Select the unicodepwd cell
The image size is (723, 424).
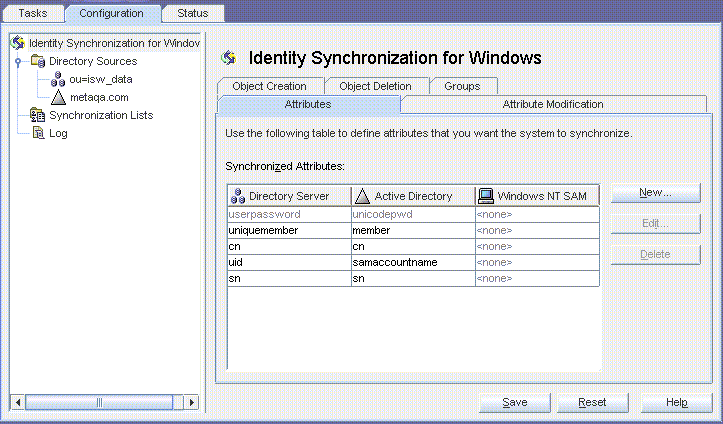pyautogui.click(x=413, y=214)
